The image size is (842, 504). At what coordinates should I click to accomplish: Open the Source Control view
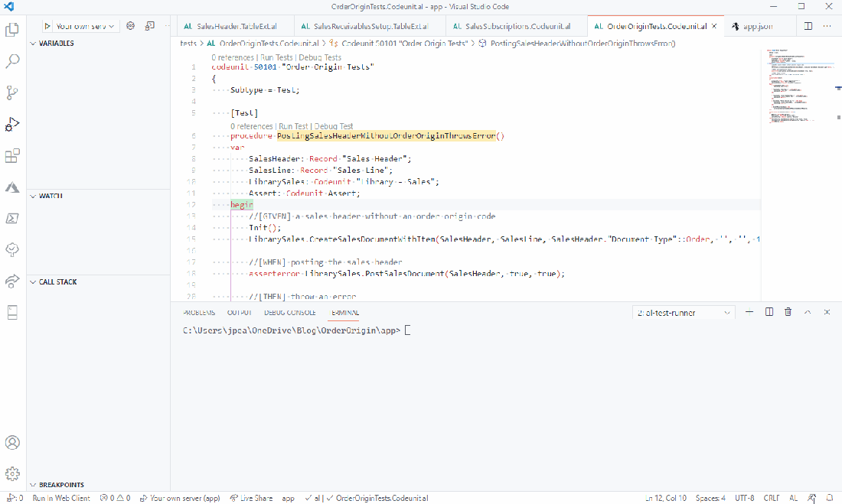12,93
